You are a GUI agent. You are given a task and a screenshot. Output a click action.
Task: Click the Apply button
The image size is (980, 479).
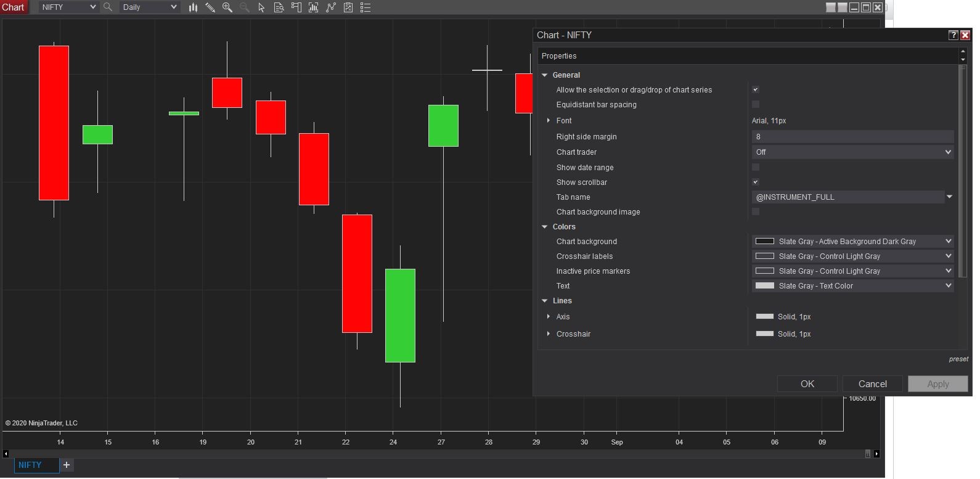[x=938, y=384]
